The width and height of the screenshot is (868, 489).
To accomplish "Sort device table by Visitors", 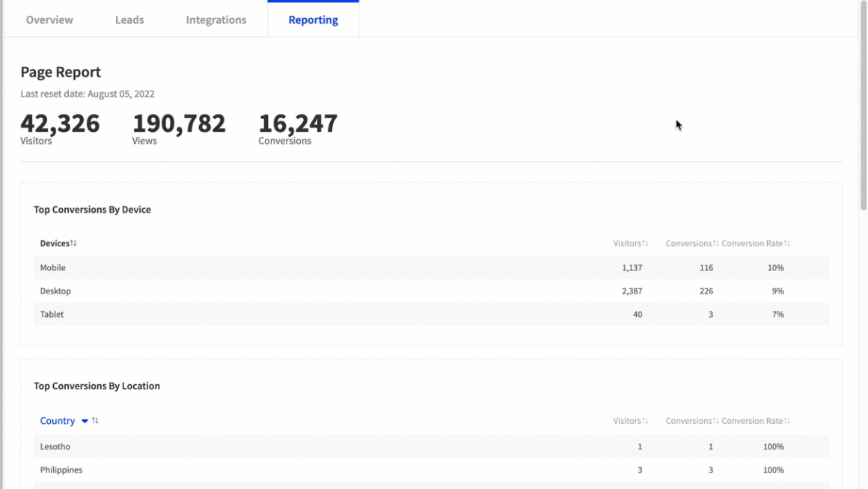I will pos(645,243).
